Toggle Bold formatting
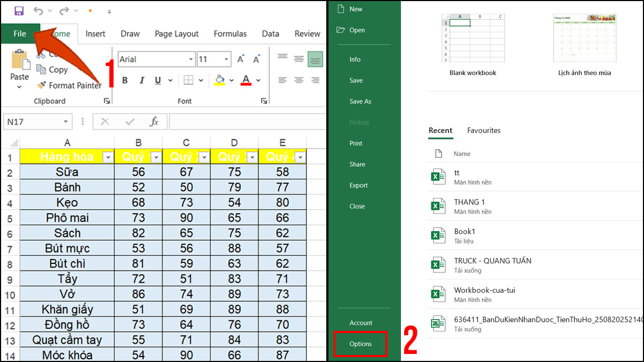Image resolution: width=644 pixels, height=362 pixels. click(x=125, y=80)
